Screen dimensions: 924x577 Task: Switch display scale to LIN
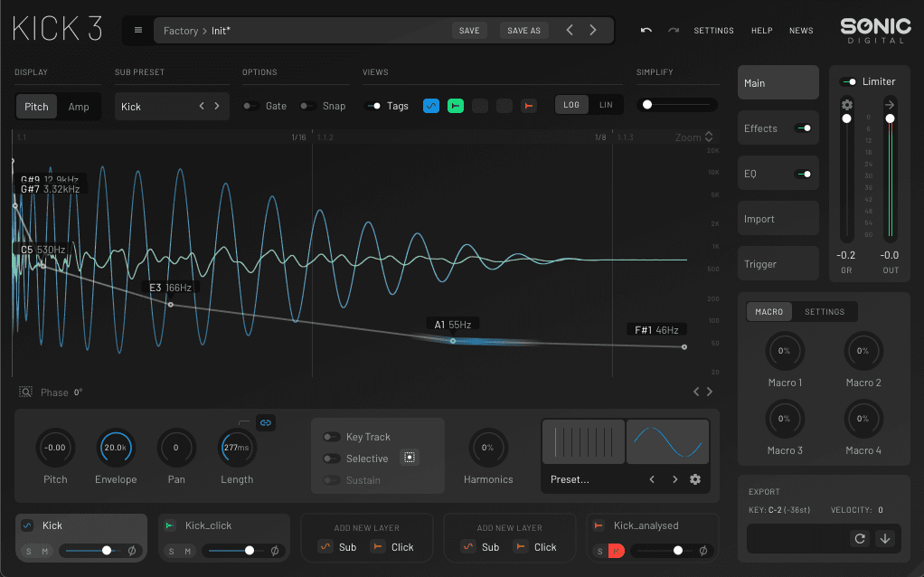coord(606,104)
